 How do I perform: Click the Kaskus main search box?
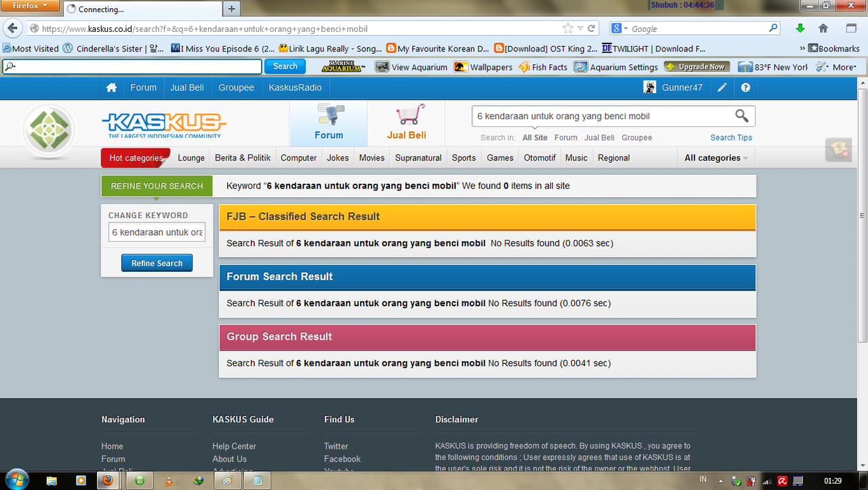[602, 116]
